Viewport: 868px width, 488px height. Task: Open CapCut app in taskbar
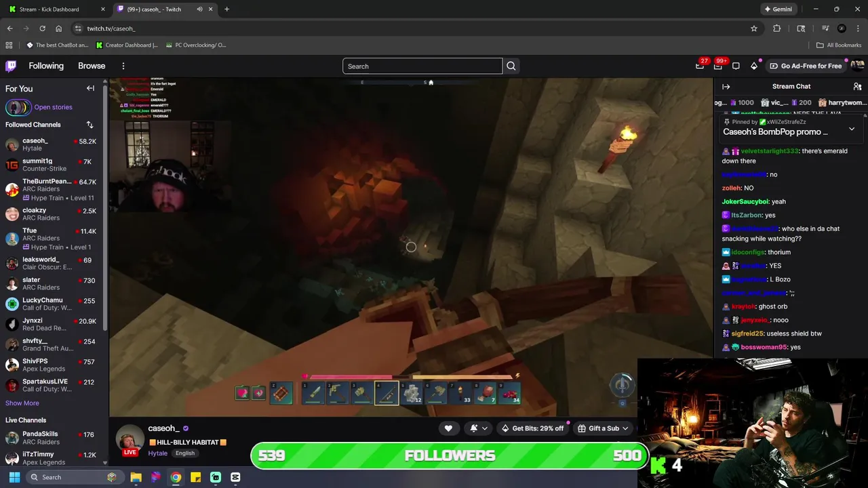[x=235, y=477]
